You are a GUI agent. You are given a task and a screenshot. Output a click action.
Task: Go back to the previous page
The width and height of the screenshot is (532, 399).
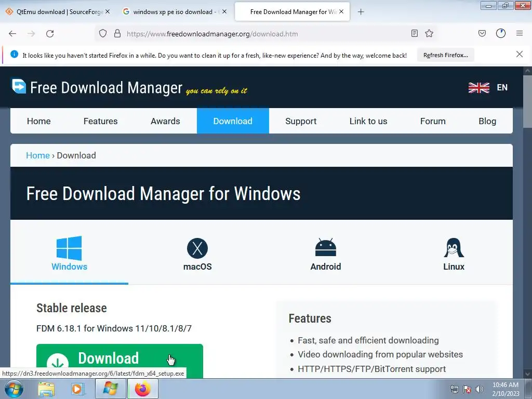point(12,34)
